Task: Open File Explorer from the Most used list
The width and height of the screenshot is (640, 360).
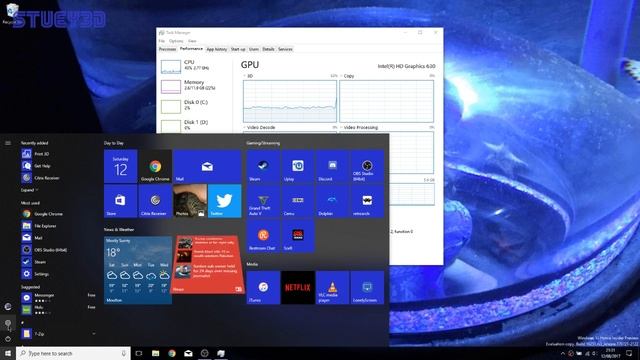Action: point(57,226)
